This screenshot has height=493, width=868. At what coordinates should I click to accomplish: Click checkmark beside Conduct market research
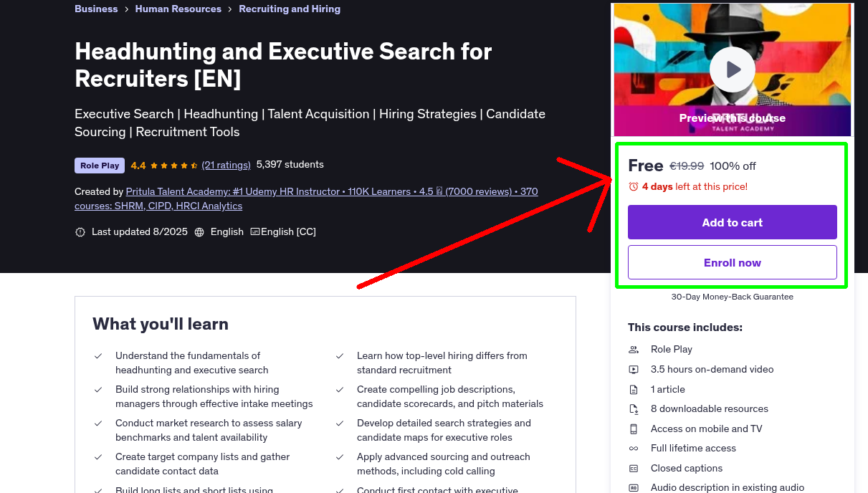(98, 423)
